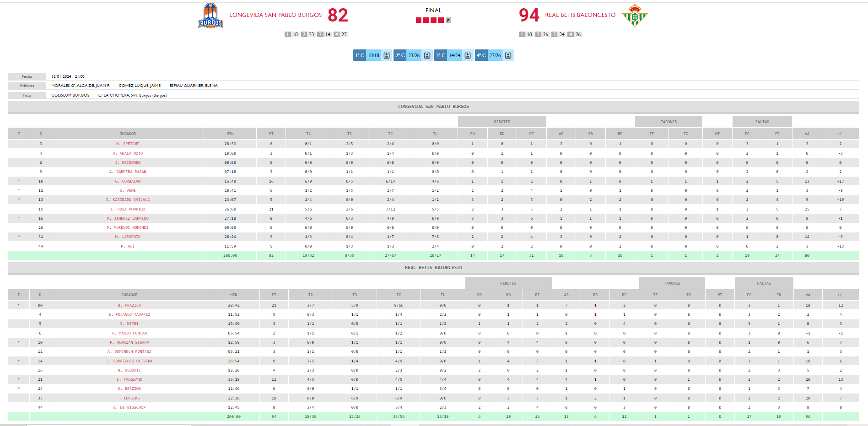Open player B. Frazier profile

(129, 305)
